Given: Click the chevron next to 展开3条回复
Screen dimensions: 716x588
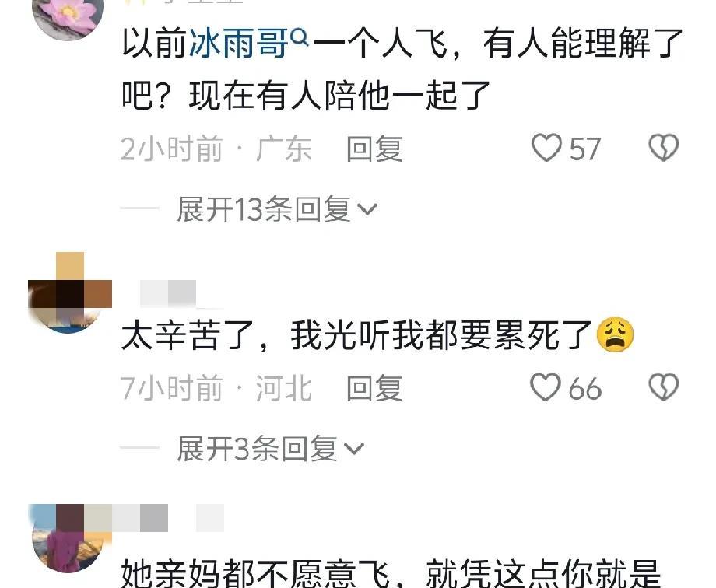Looking at the screenshot, I should [x=354, y=449].
